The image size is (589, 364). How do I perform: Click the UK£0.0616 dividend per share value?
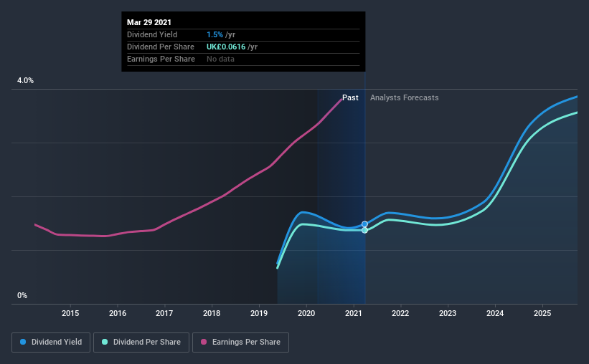pyautogui.click(x=226, y=47)
